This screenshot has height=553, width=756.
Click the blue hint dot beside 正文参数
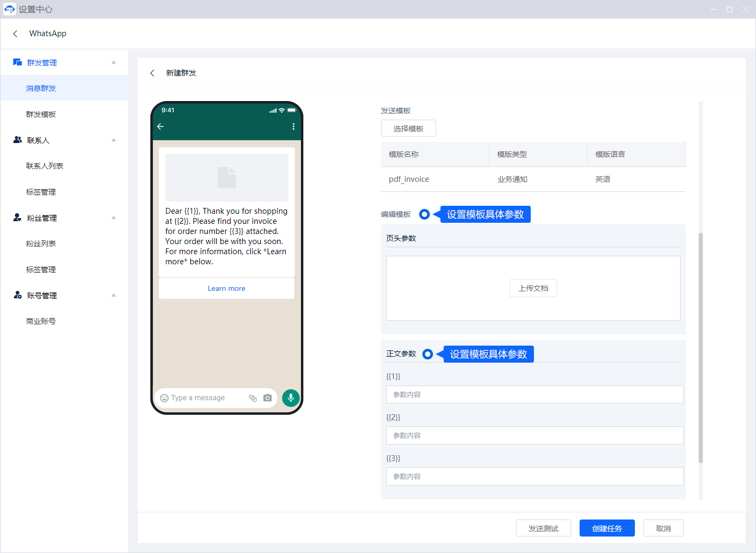427,354
